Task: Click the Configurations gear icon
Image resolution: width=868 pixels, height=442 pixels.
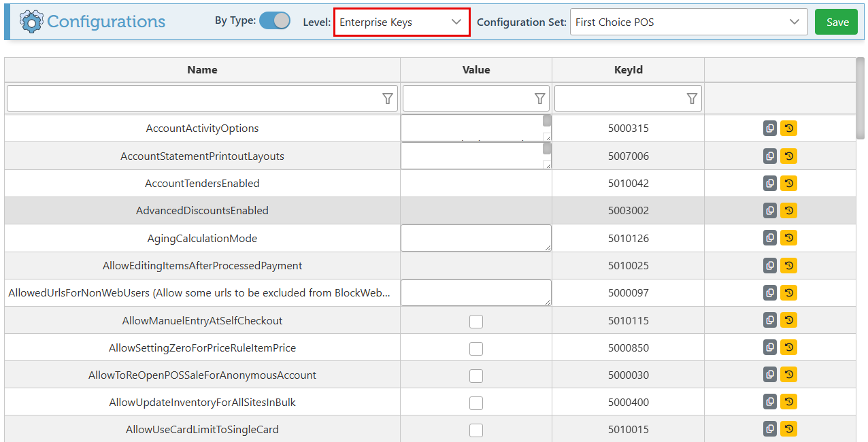Action: [x=31, y=22]
